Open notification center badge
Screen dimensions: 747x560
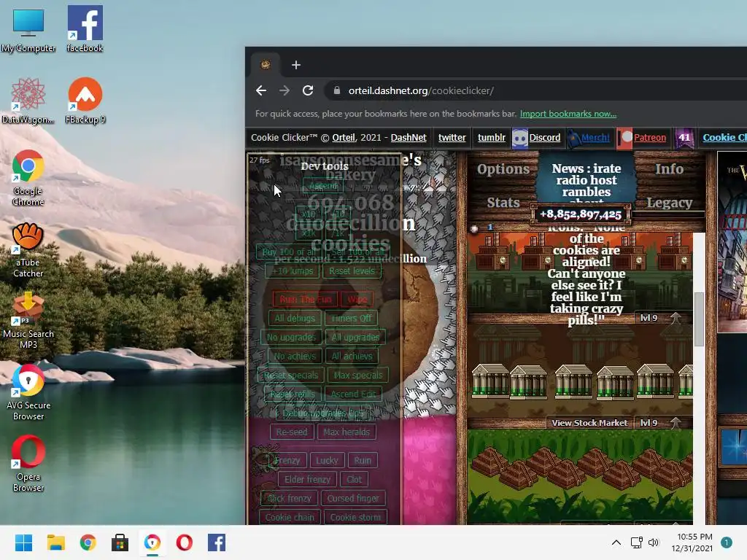pos(726,542)
